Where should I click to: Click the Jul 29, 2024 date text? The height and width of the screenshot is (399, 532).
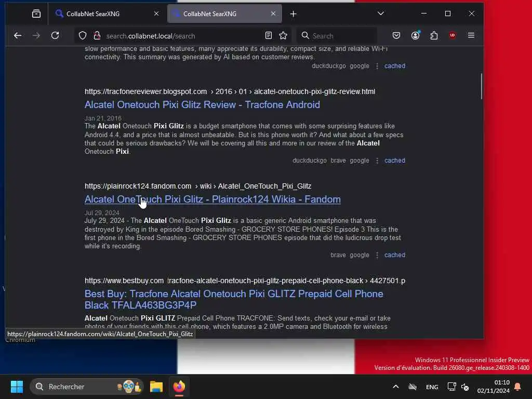pyautogui.click(x=102, y=212)
